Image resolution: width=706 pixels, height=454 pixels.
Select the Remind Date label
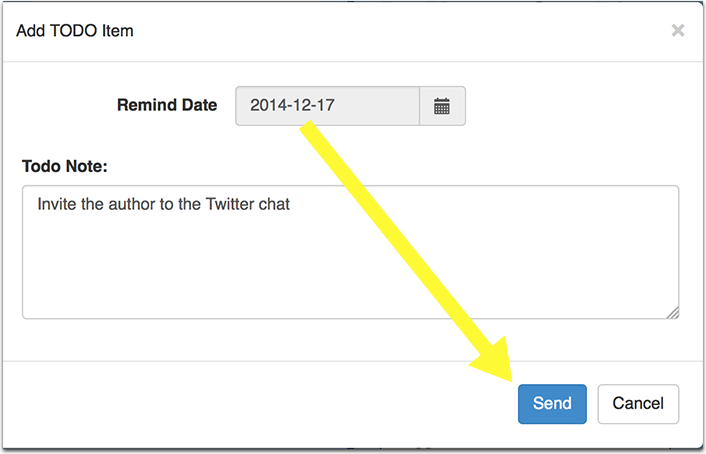(166, 105)
